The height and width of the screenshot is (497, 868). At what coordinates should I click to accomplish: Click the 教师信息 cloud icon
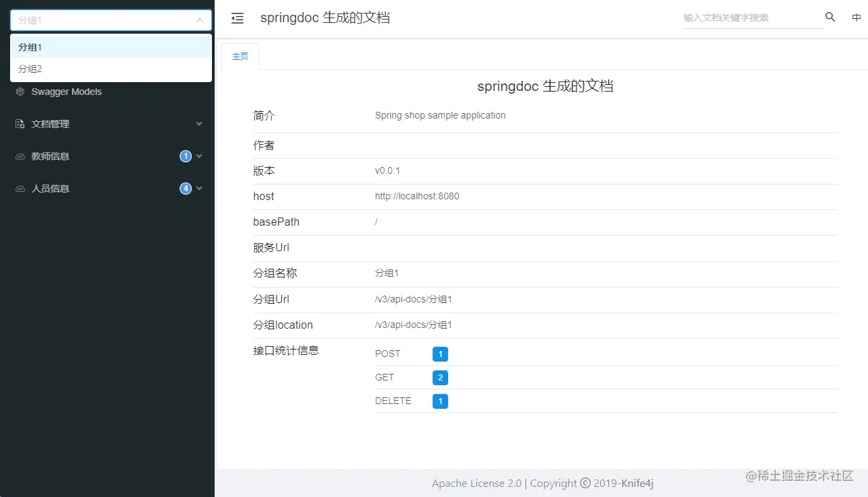click(20, 156)
